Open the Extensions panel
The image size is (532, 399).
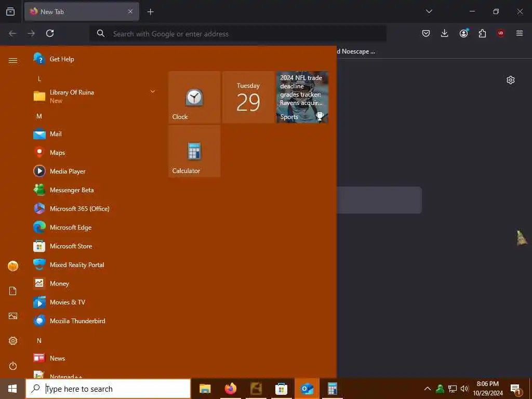point(482,33)
